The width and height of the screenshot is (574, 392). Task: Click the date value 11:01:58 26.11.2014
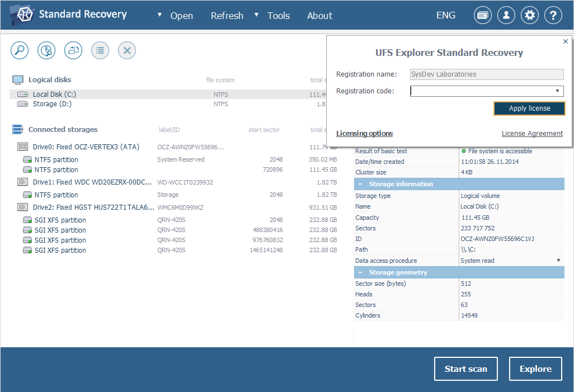point(490,162)
